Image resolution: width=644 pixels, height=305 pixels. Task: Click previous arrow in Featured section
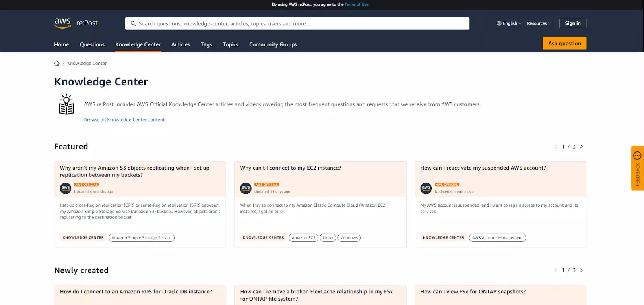556,147
